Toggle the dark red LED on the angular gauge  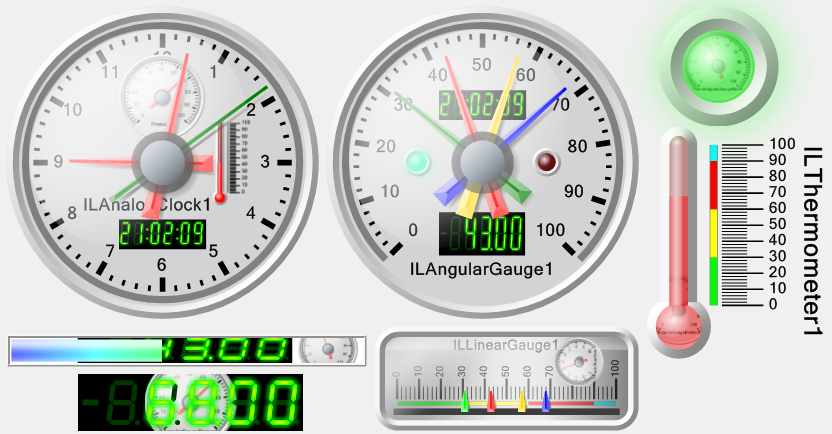click(547, 161)
